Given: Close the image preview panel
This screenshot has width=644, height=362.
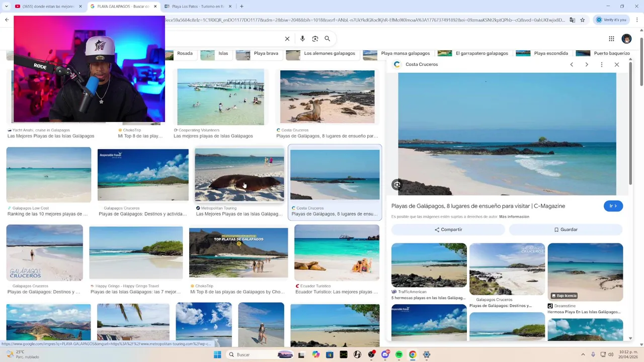Looking at the screenshot, I should pyautogui.click(x=617, y=64).
